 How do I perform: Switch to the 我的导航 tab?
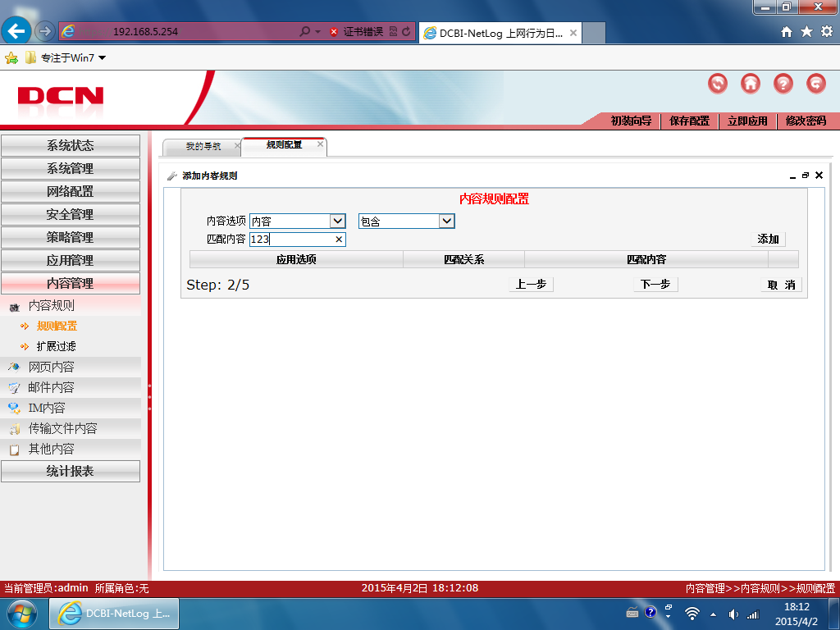click(x=203, y=146)
